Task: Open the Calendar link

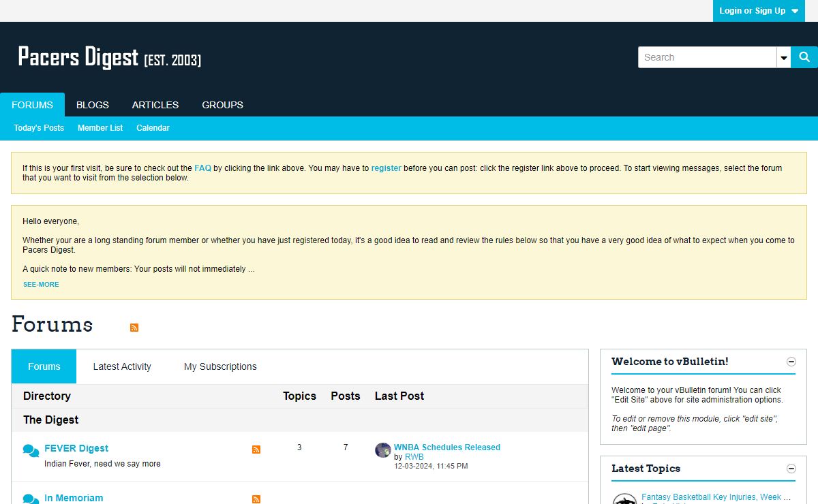Action: [x=153, y=128]
